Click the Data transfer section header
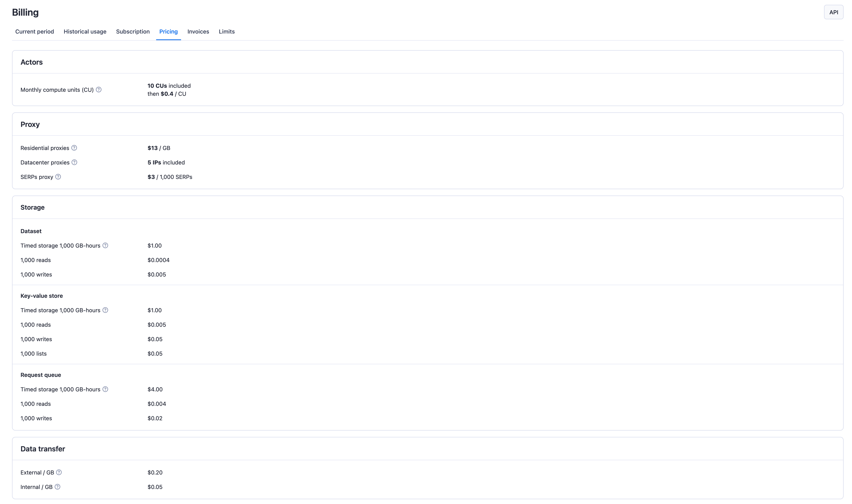The height and width of the screenshot is (504, 852). pos(42,449)
